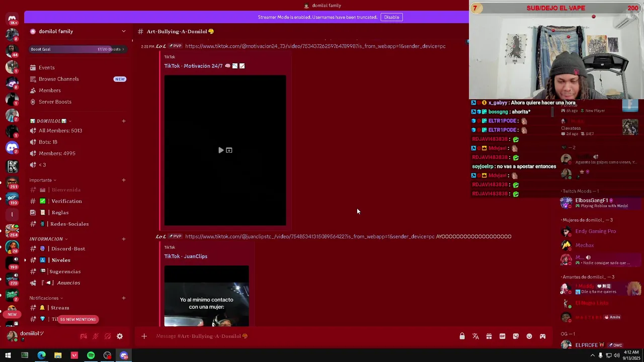Open volume control in system tray
This screenshot has width=644, height=362.
pos(617,356)
